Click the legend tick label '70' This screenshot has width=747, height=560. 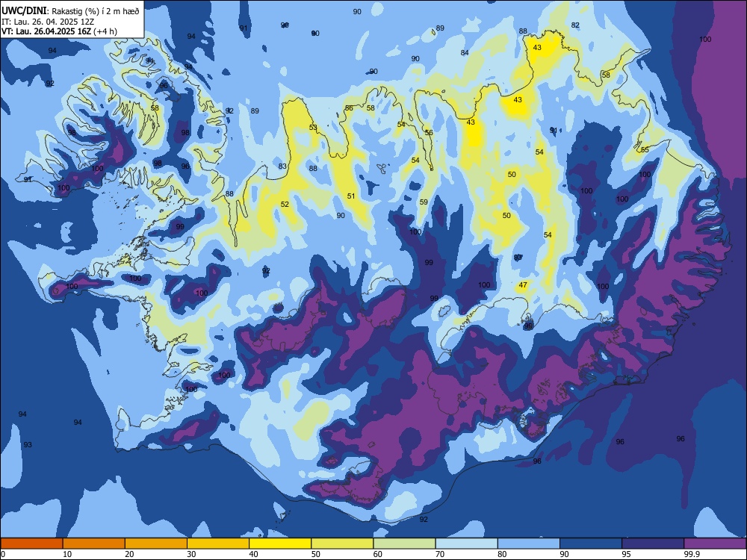tap(440, 554)
